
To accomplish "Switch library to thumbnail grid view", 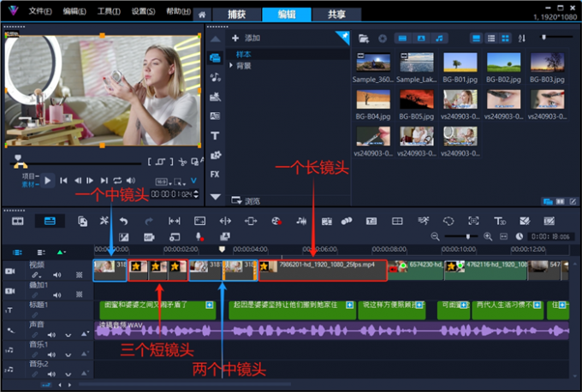I will [506, 39].
